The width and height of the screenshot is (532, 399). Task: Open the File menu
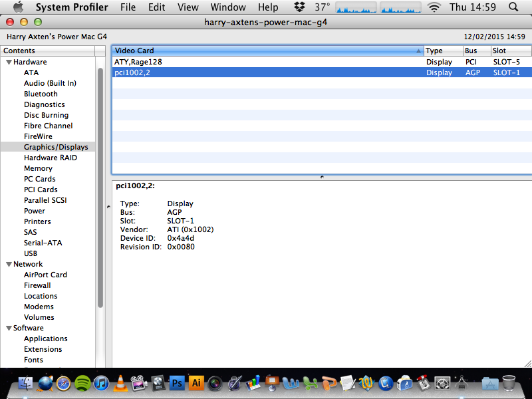tap(128, 7)
